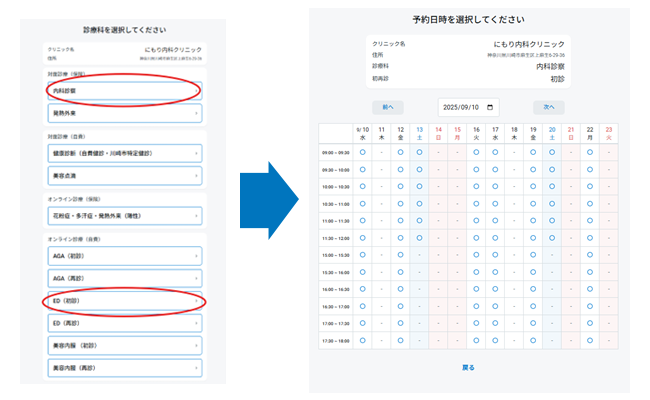Pick 美容内服（初診） option
The height and width of the screenshot is (400, 650).
click(125, 346)
